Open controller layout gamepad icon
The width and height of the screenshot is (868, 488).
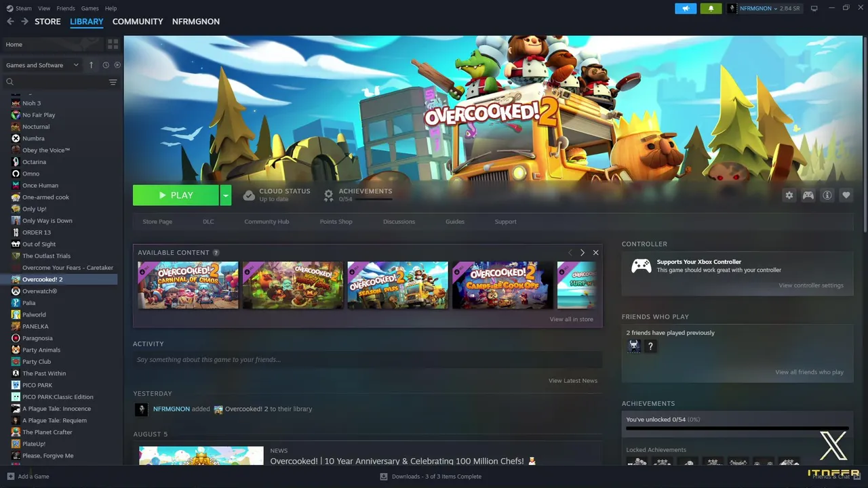(808, 195)
